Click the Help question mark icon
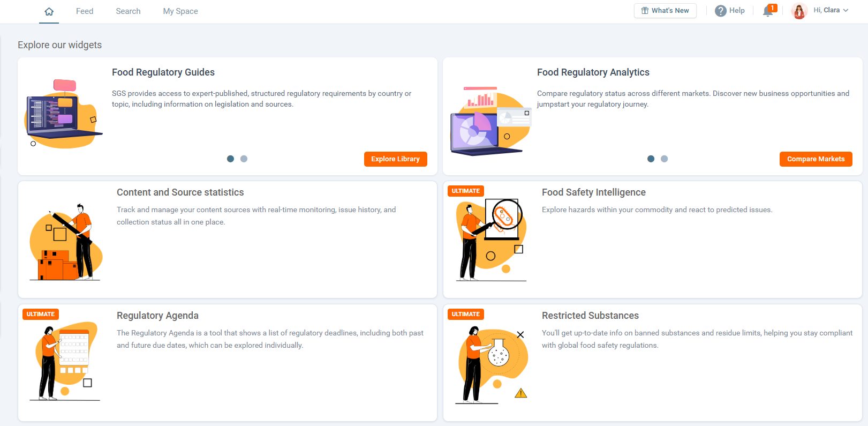The width and height of the screenshot is (868, 426). [721, 11]
